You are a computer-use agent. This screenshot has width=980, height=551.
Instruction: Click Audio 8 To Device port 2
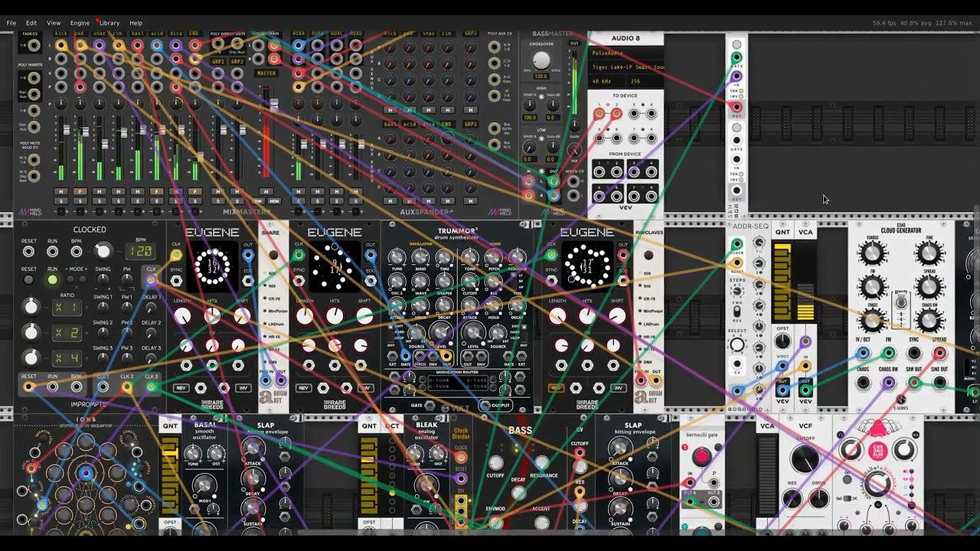point(616,114)
